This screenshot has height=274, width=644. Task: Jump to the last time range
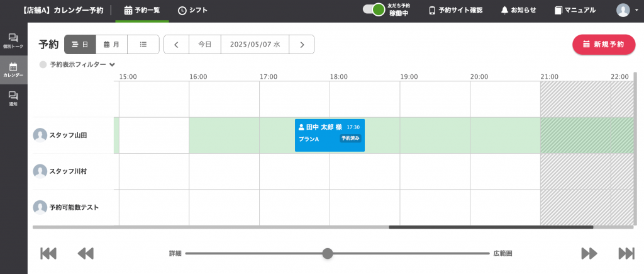tap(626, 253)
